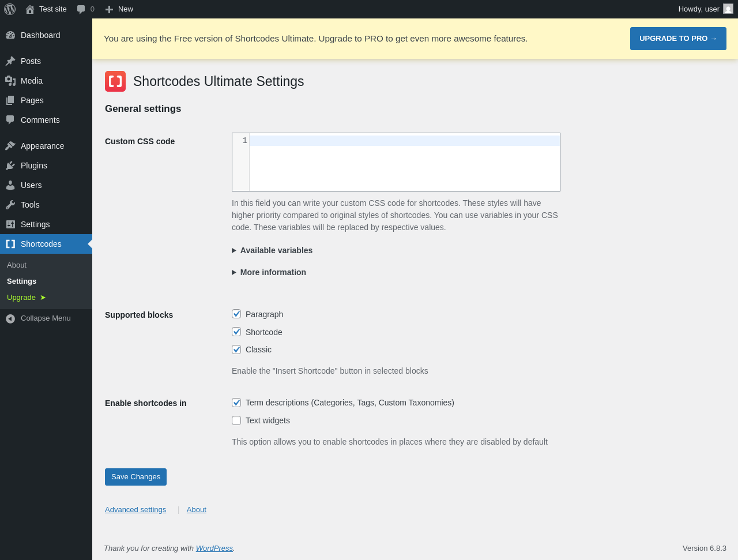This screenshot has height=560, width=738.
Task: Uncheck the Shortcode block checkbox
Action: pyautogui.click(x=236, y=332)
